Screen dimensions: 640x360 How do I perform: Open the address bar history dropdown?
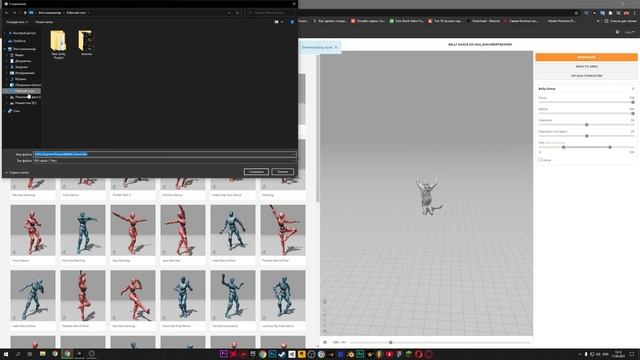click(x=229, y=13)
